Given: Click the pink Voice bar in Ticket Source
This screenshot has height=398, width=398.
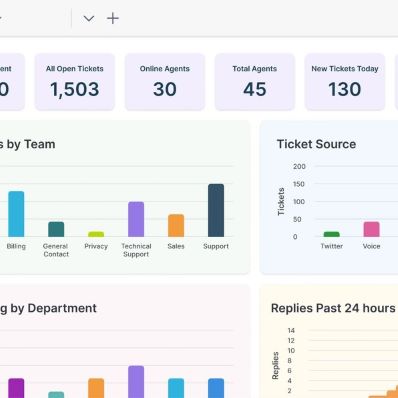Looking at the screenshot, I should click(x=371, y=229).
